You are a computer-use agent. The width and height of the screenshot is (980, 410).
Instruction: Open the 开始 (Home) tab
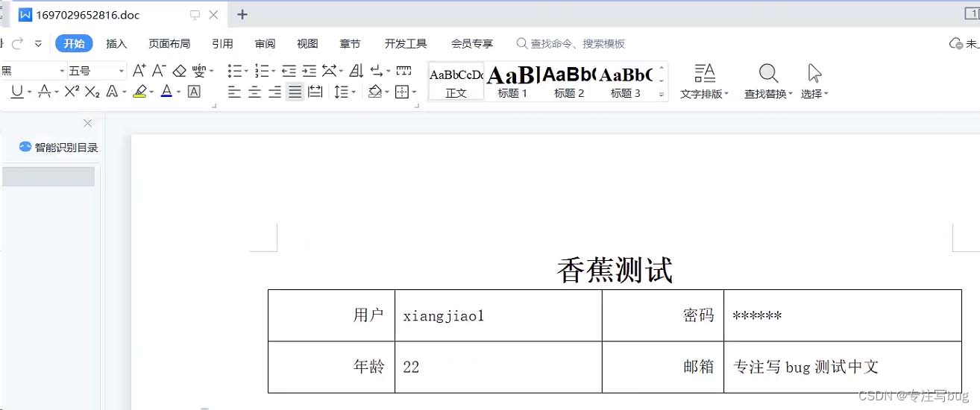pos(74,44)
